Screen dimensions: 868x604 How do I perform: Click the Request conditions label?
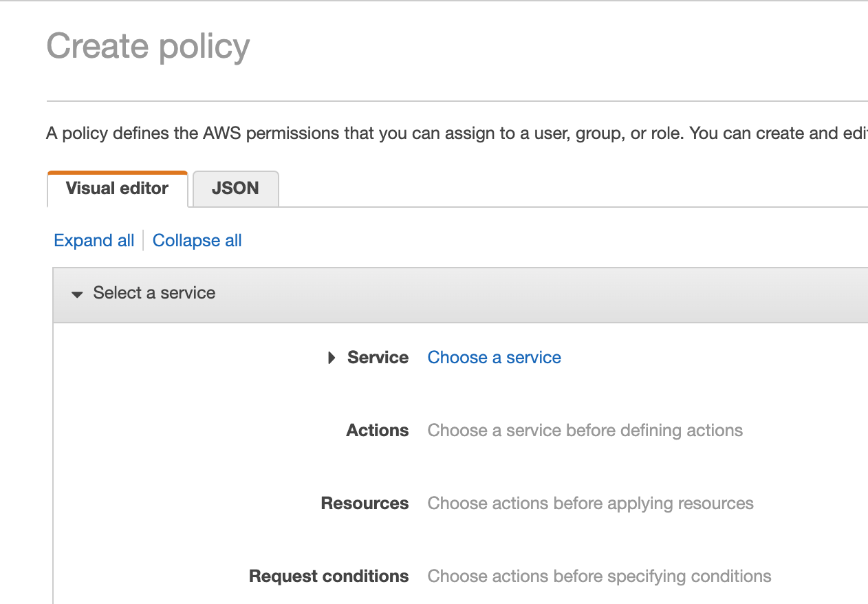(329, 576)
